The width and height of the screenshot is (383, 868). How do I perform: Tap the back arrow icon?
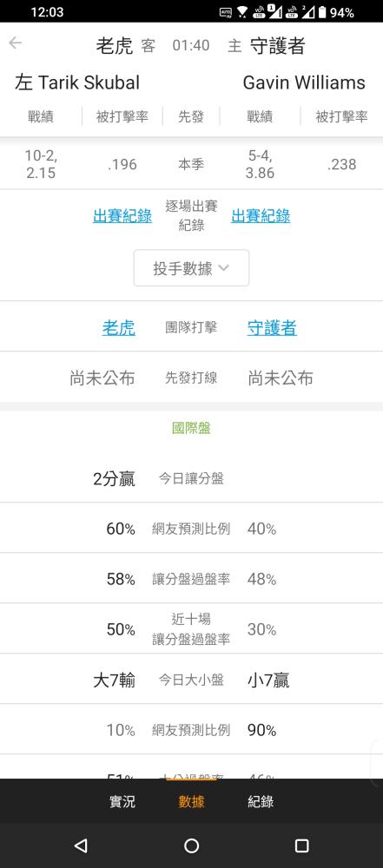15,43
